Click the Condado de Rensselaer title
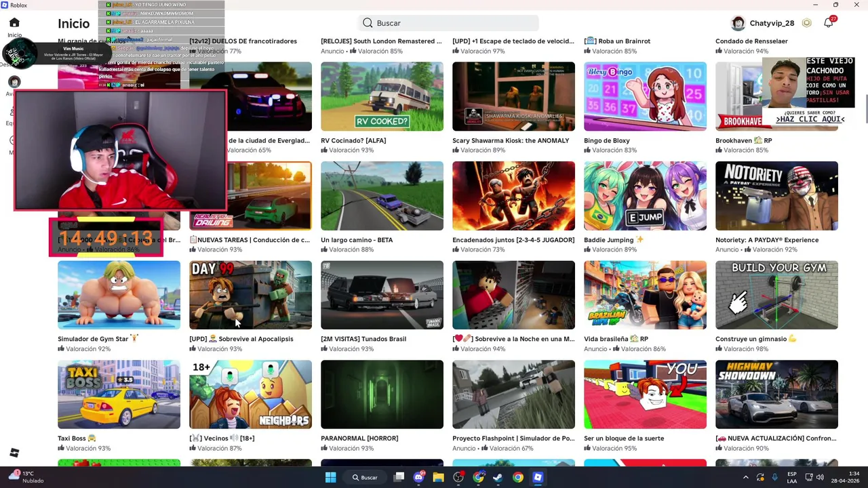Image resolution: width=868 pixels, height=488 pixels. [751, 41]
